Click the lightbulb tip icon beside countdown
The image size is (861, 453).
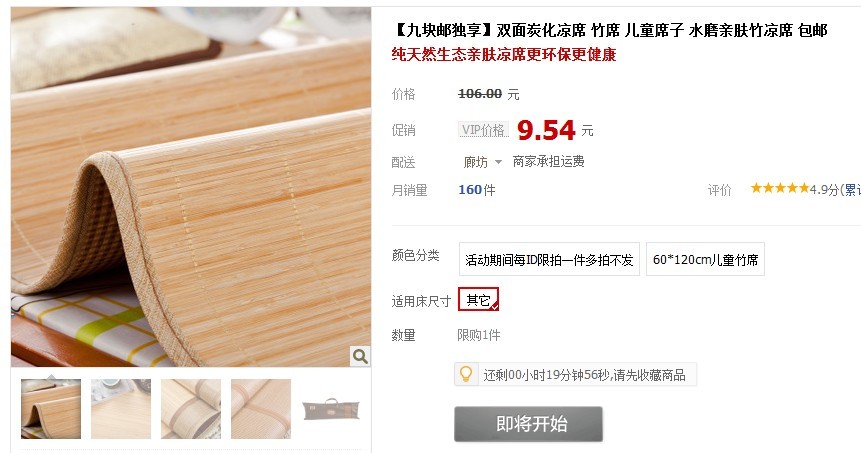[466, 374]
